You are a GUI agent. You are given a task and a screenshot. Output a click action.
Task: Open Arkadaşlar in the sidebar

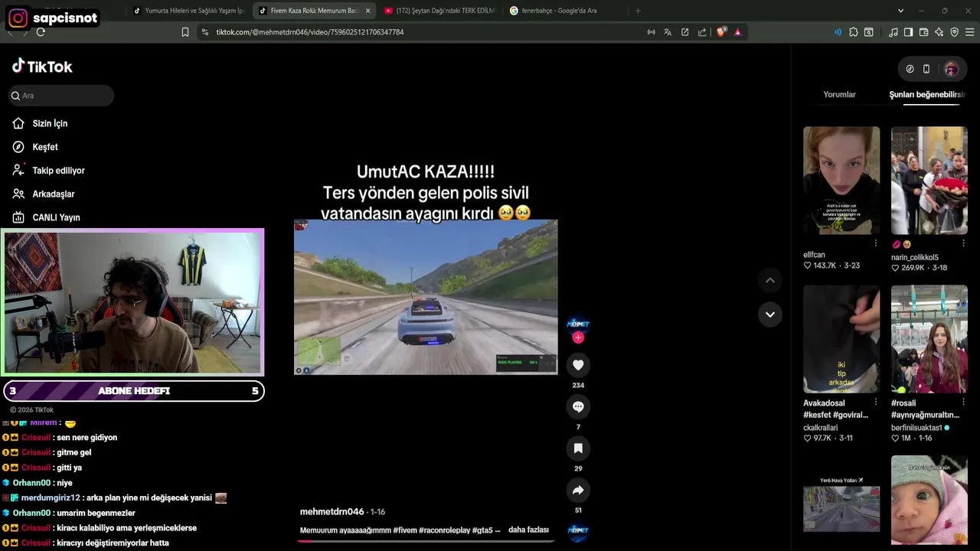(x=54, y=194)
